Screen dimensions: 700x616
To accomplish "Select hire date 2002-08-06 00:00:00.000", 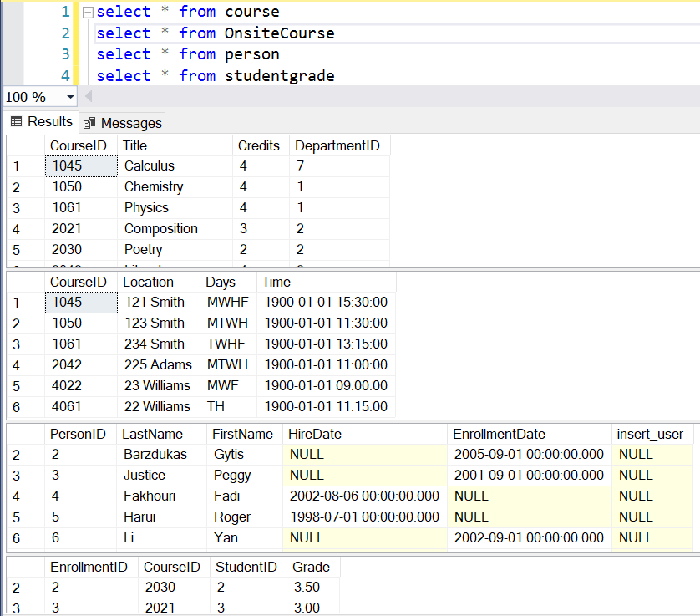I will click(365, 496).
